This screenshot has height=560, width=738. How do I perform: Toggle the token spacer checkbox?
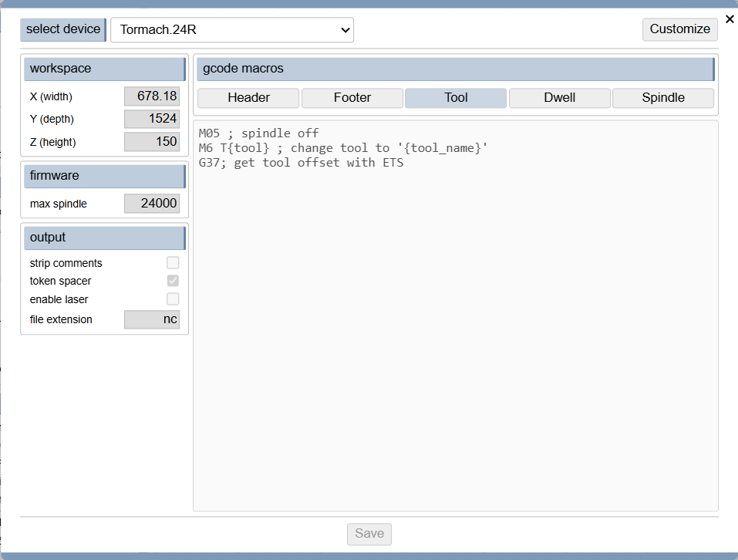point(173,281)
